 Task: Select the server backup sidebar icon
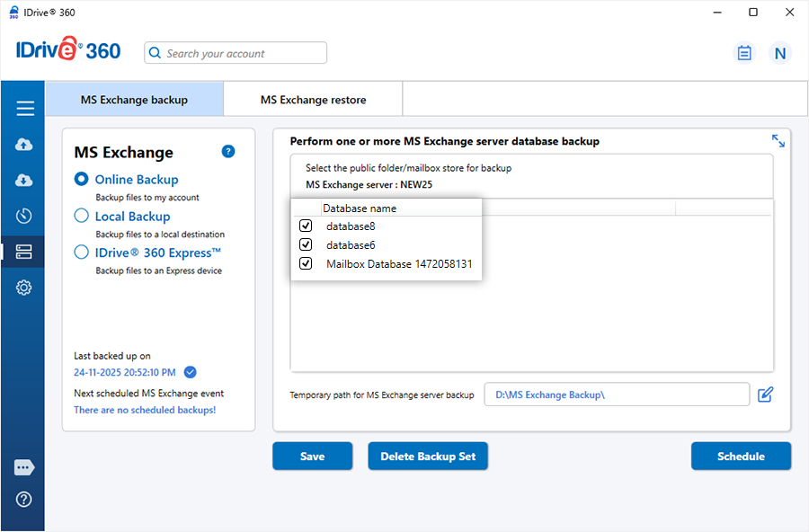(x=24, y=252)
